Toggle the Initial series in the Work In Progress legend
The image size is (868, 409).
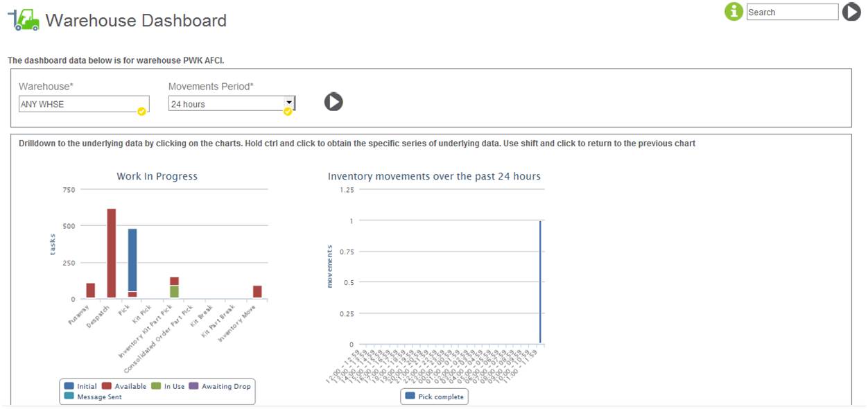click(80, 386)
